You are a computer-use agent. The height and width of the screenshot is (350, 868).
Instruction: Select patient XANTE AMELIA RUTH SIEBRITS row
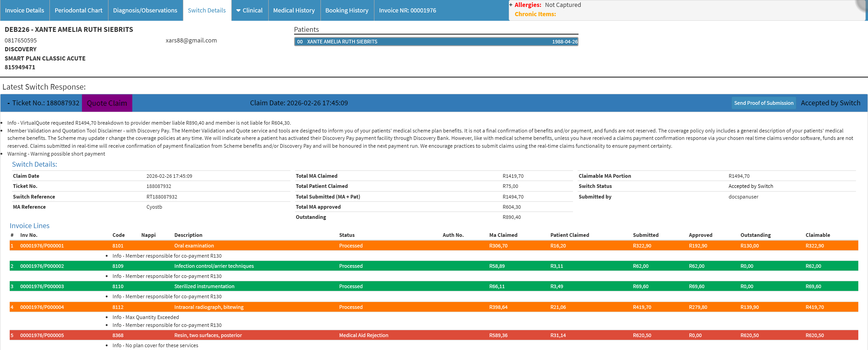436,41
